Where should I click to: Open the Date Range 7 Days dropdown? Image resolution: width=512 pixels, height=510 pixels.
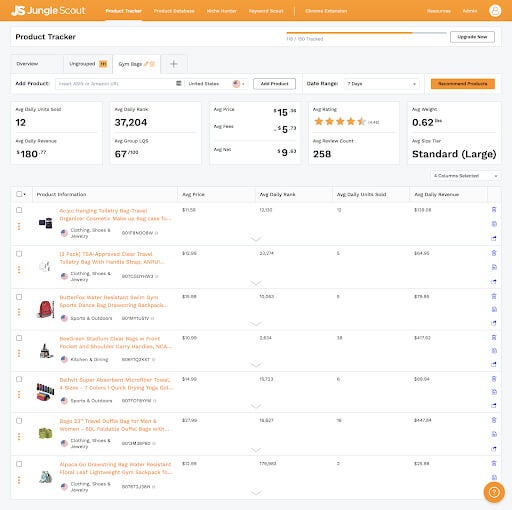tap(382, 84)
